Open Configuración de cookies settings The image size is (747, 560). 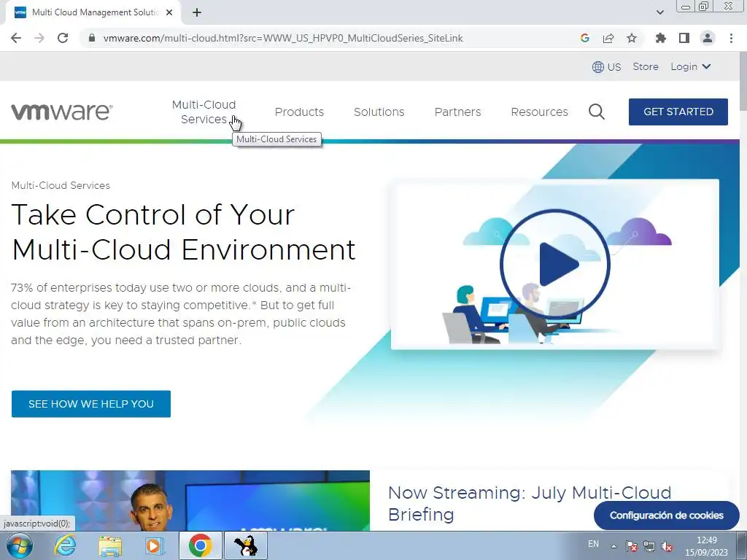[667, 516]
